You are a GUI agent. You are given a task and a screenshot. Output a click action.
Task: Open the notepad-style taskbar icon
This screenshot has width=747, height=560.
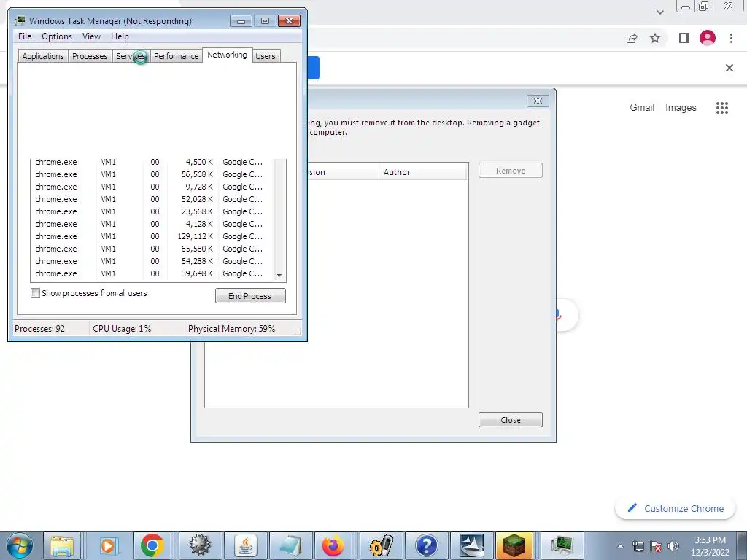click(x=290, y=545)
